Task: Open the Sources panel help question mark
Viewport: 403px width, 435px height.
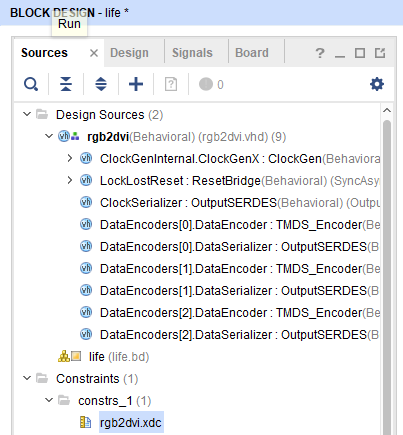Action: click(x=320, y=53)
